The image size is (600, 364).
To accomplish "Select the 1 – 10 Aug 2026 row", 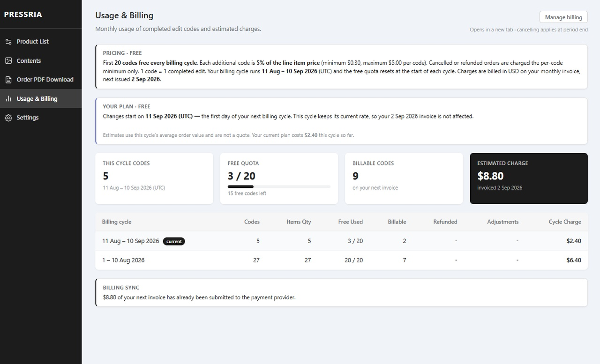I will pos(341,260).
